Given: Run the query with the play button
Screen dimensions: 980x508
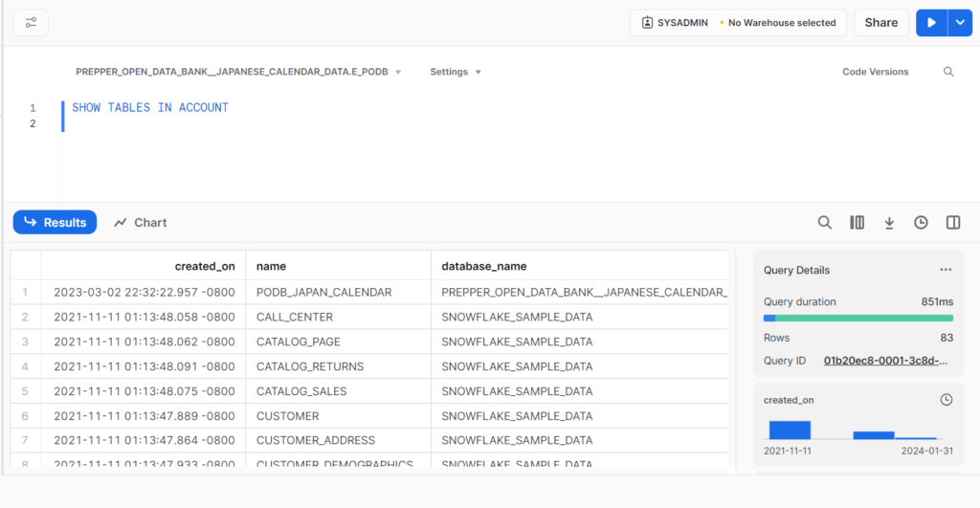Looking at the screenshot, I should [x=931, y=23].
